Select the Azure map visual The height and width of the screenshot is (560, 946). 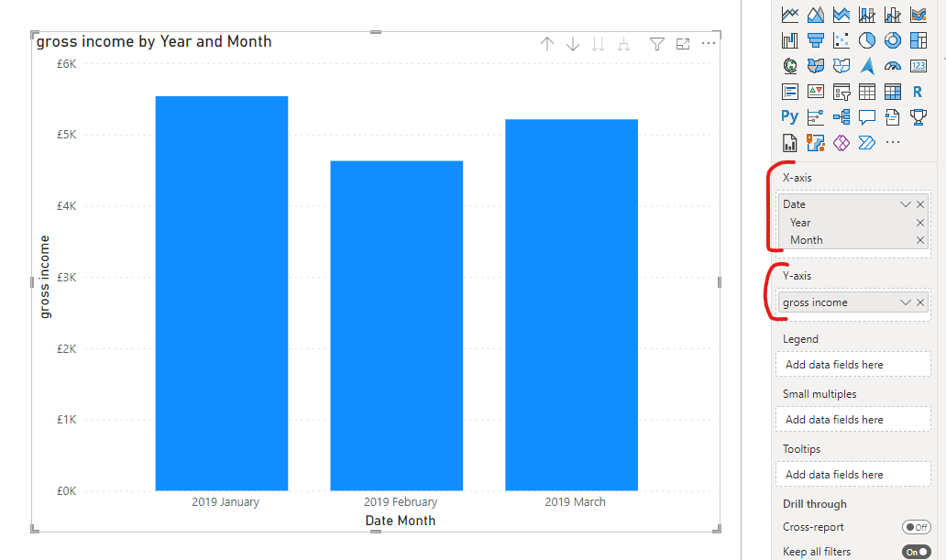[x=867, y=66]
